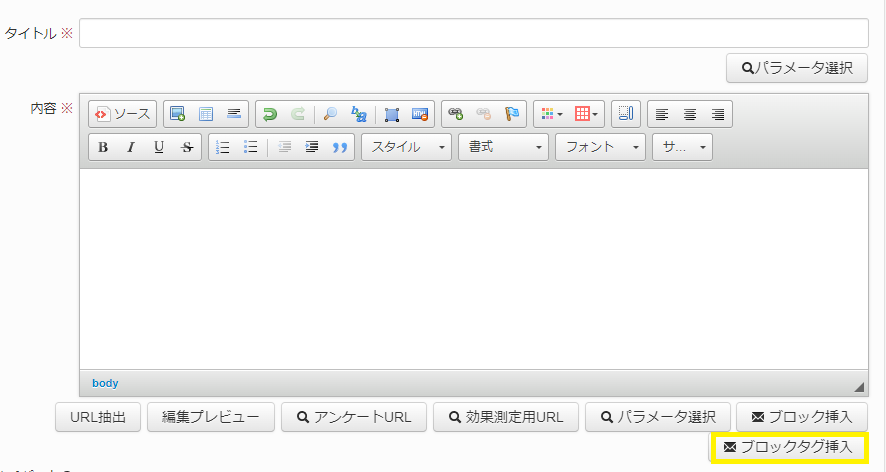Screen dimensions: 886x472
Task: Open the find (magnifier) tool
Action: pos(330,114)
